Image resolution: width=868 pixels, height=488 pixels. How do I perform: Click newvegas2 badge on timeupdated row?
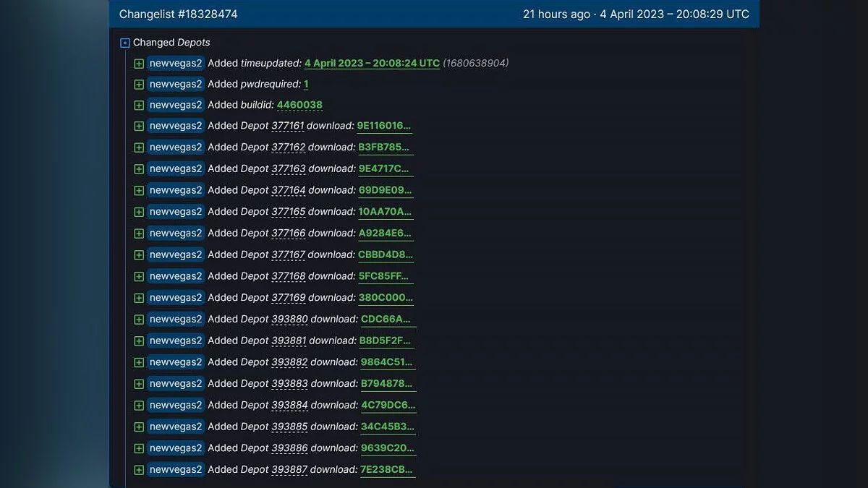pyautogui.click(x=176, y=63)
